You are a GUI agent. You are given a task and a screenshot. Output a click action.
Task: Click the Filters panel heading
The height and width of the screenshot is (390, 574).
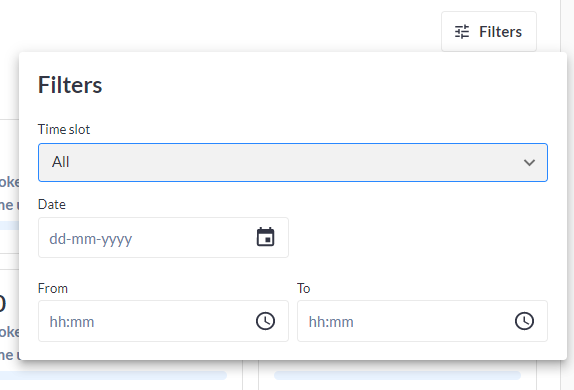pos(70,85)
